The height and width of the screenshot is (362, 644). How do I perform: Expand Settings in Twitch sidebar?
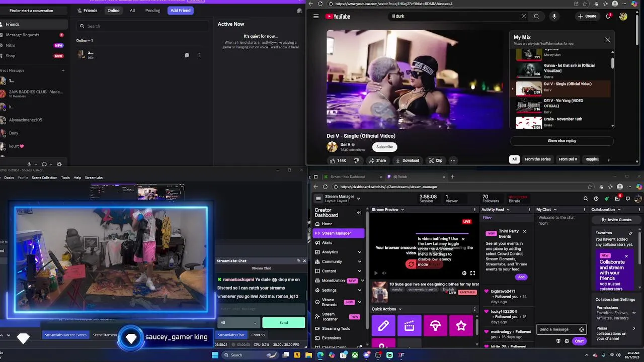pos(359,290)
